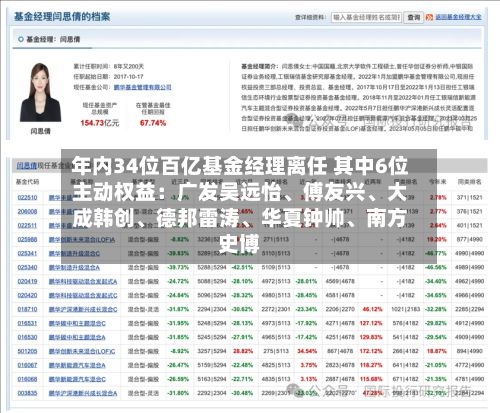This screenshot has height=413, width=500.
Task: Click the portrait photo of 闫思倩
Action: (41, 92)
